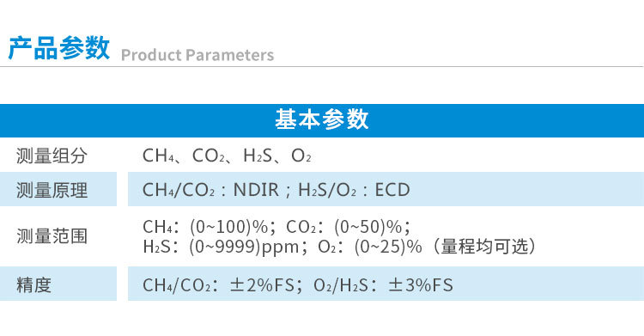Image resolution: width=644 pixels, height=336 pixels.
Task: Click the Product Parameters subtitle text
Action: click(x=197, y=55)
